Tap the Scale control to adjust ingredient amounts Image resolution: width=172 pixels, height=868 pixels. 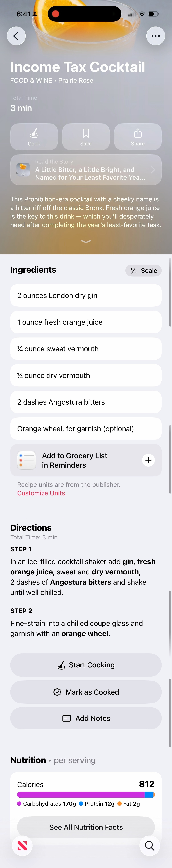point(143,270)
